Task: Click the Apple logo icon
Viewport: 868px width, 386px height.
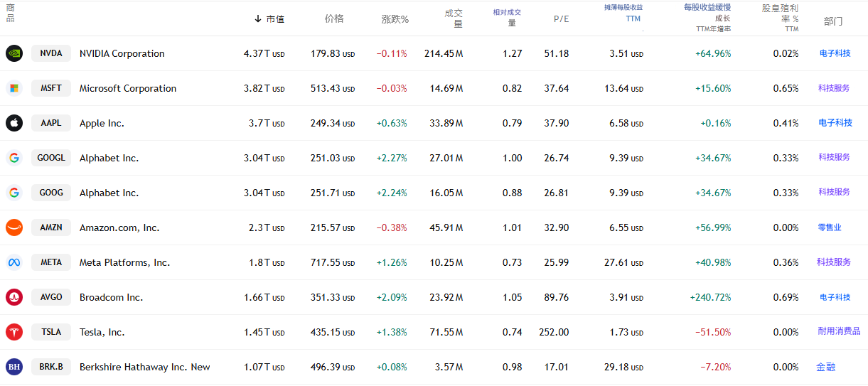Action: tap(14, 123)
